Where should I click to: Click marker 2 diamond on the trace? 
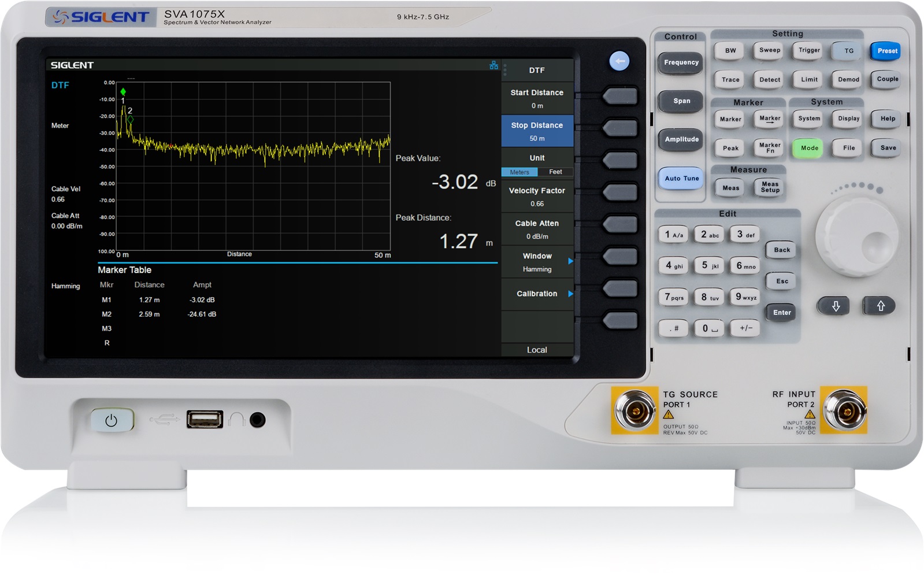pyautogui.click(x=131, y=119)
